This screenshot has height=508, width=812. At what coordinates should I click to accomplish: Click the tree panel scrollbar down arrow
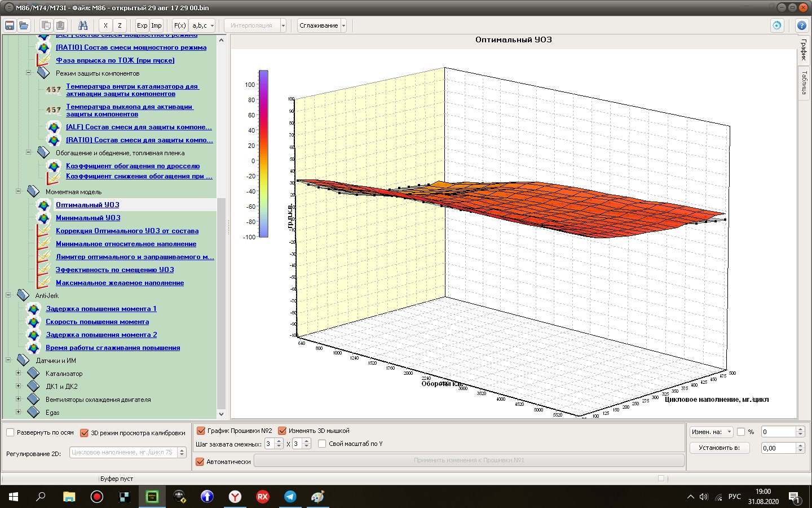click(x=221, y=414)
